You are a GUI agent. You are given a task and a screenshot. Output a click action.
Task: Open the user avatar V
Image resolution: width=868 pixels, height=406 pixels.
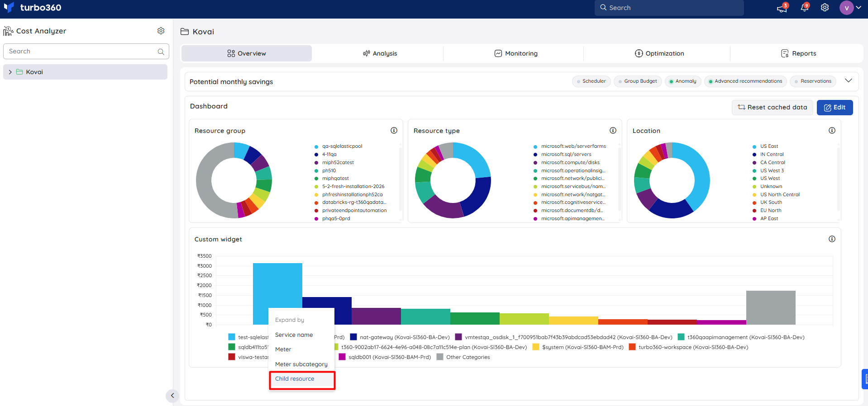pyautogui.click(x=846, y=8)
